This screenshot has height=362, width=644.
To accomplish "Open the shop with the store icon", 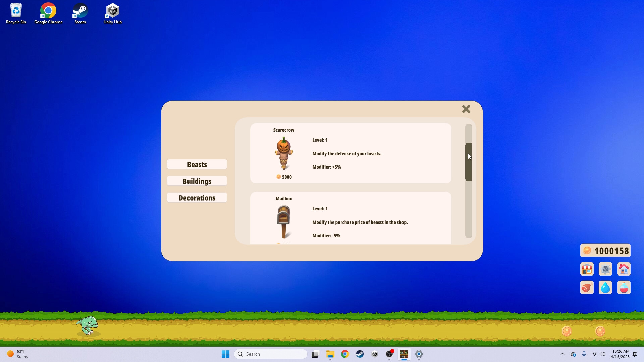I will (x=587, y=269).
